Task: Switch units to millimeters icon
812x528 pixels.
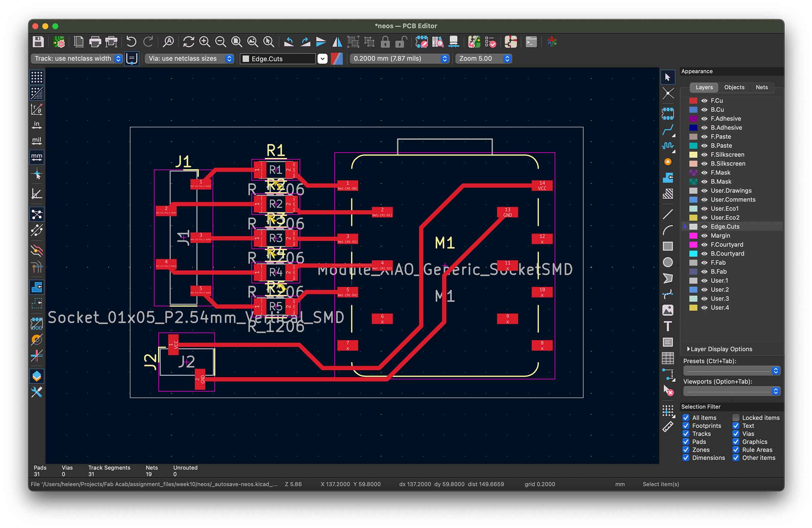Action: click(x=37, y=157)
